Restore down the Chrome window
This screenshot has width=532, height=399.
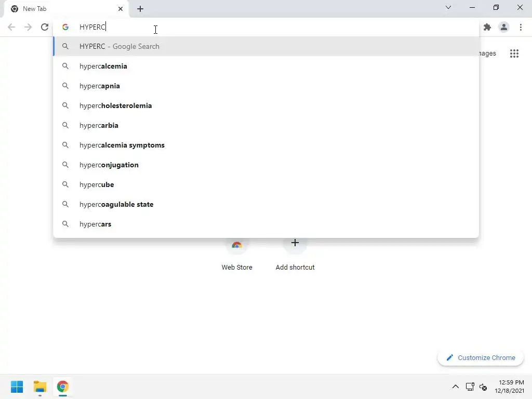tap(496, 7)
